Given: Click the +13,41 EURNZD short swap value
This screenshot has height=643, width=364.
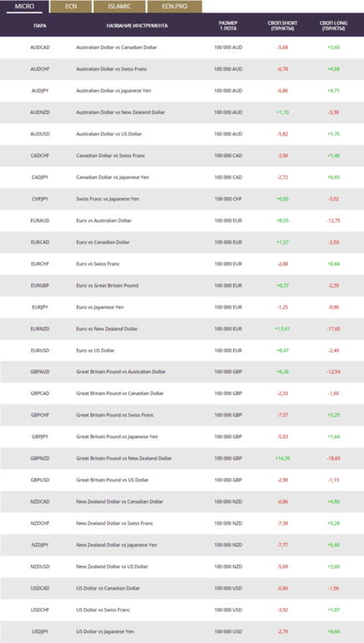Looking at the screenshot, I should (283, 329).
